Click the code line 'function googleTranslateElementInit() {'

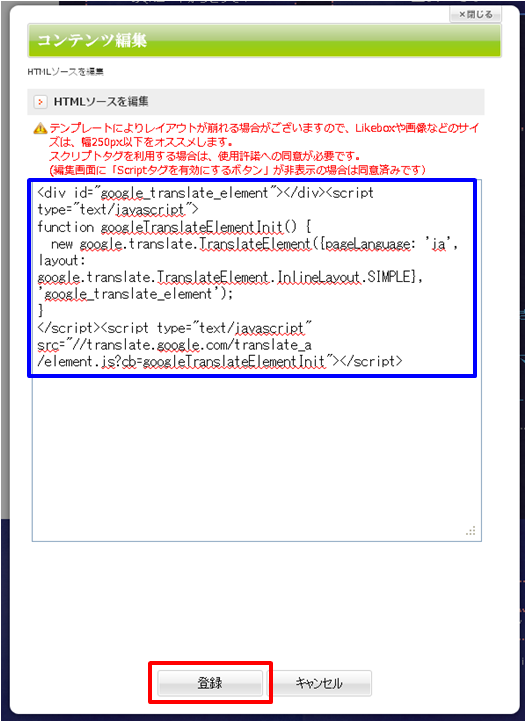(175, 227)
